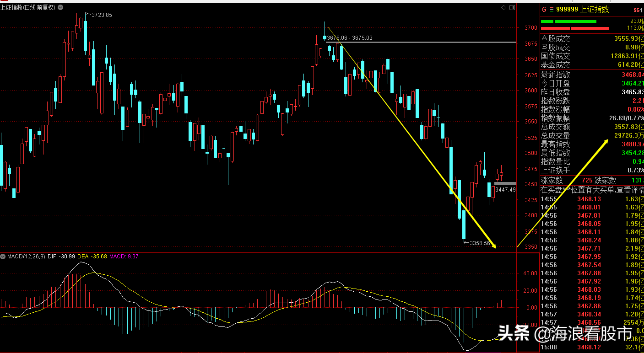Click the 最新指数 label

(x=556, y=75)
